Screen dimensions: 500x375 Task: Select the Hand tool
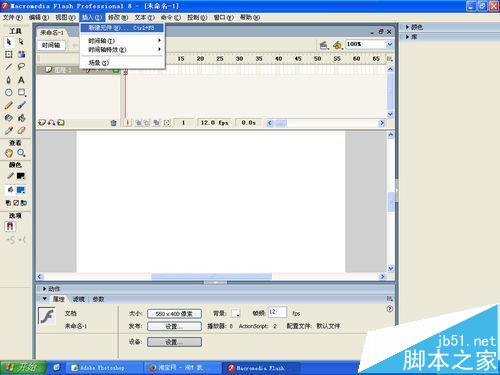[9, 153]
